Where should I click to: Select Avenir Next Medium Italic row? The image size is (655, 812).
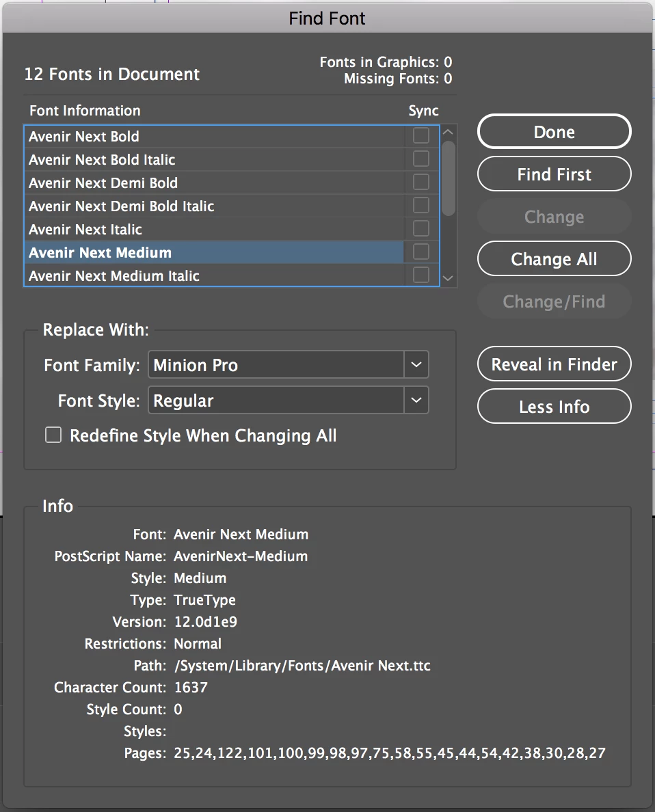[214, 275]
